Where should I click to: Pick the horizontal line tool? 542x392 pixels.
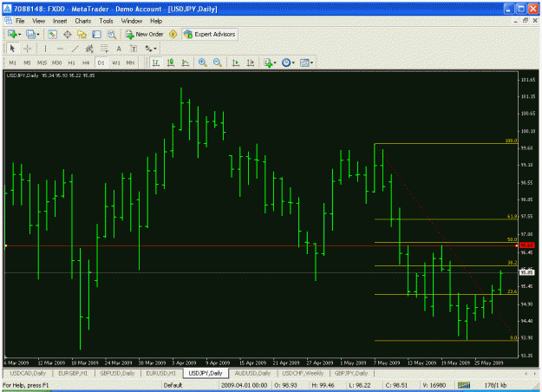[x=60, y=49]
